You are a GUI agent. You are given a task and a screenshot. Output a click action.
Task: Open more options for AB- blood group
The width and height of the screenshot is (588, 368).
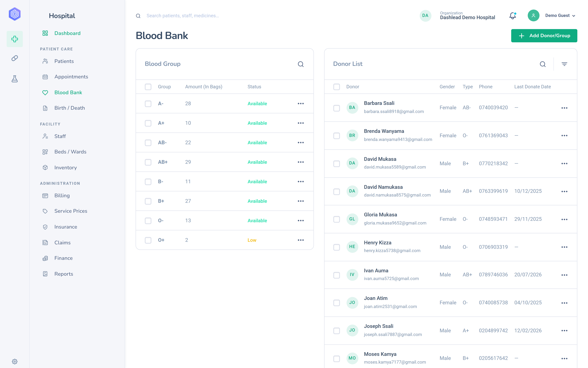301,142
